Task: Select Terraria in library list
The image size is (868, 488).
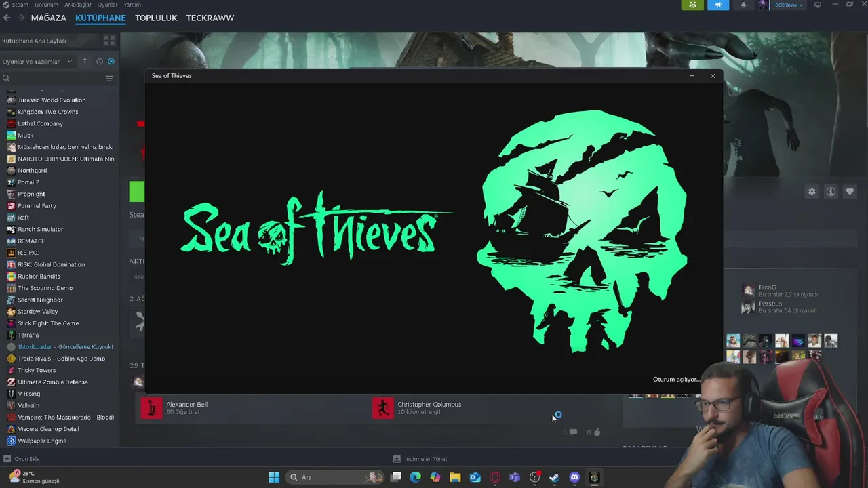Action: click(60, 335)
